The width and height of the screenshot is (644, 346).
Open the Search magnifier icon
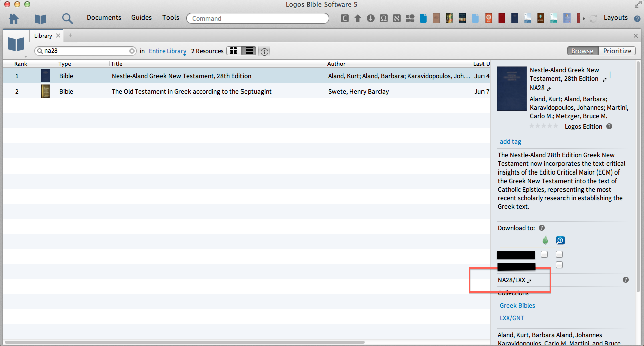(67, 19)
